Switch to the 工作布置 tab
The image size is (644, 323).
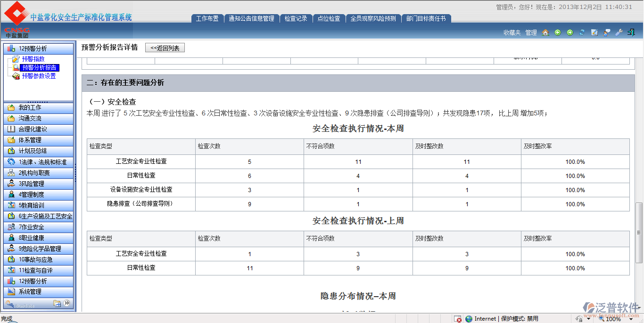pos(207,18)
